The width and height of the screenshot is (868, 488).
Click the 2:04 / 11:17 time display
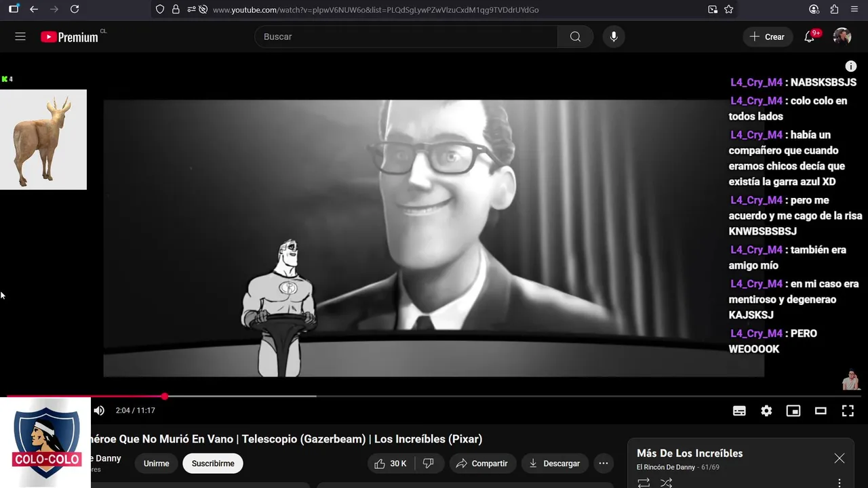136,411
